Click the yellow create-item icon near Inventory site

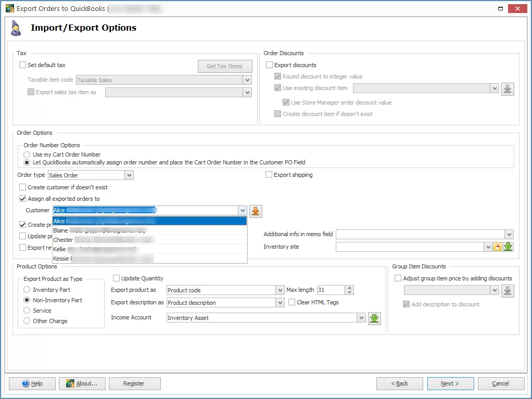point(498,247)
